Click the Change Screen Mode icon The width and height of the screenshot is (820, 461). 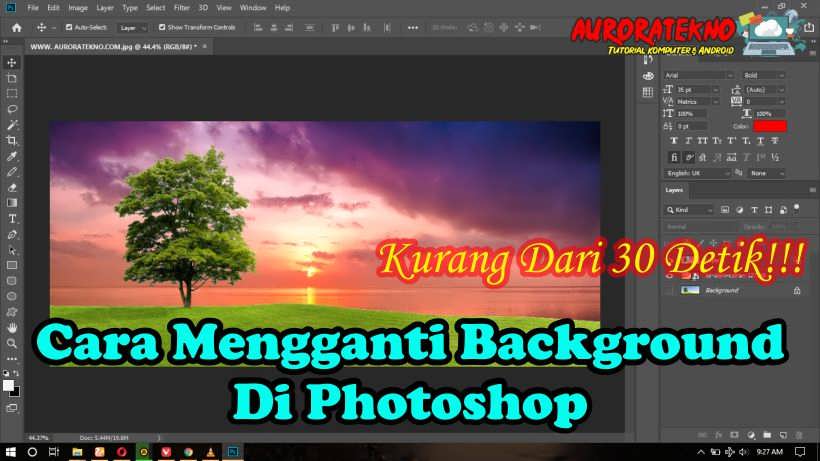(x=12, y=408)
